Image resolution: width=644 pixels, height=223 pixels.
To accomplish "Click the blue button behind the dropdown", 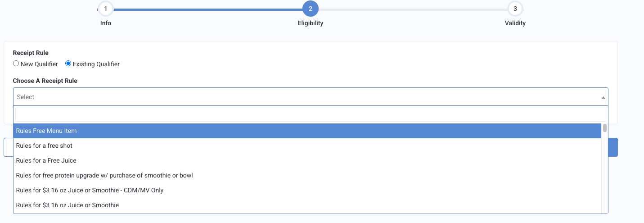I will (x=613, y=147).
